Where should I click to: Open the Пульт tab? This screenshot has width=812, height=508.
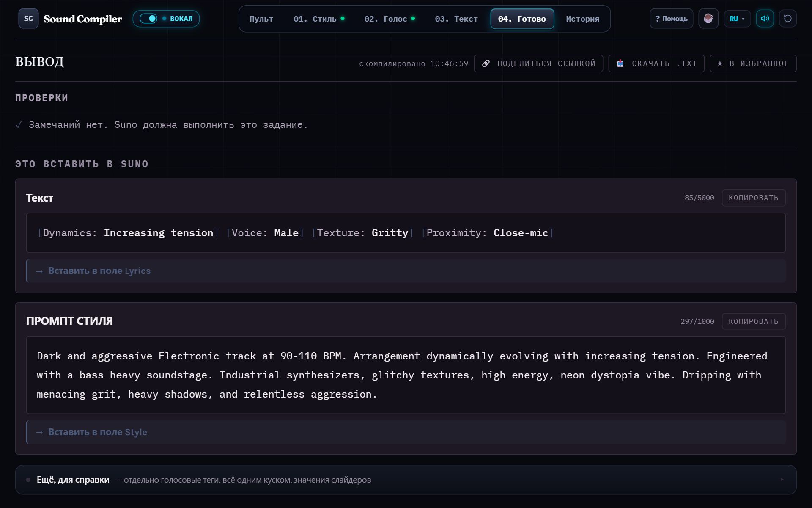261,19
